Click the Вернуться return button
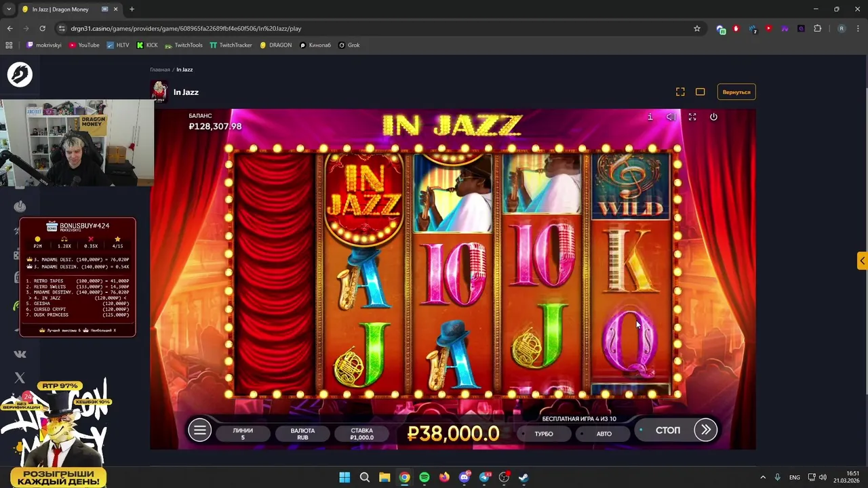Image resolution: width=868 pixels, height=488 pixels. [736, 92]
